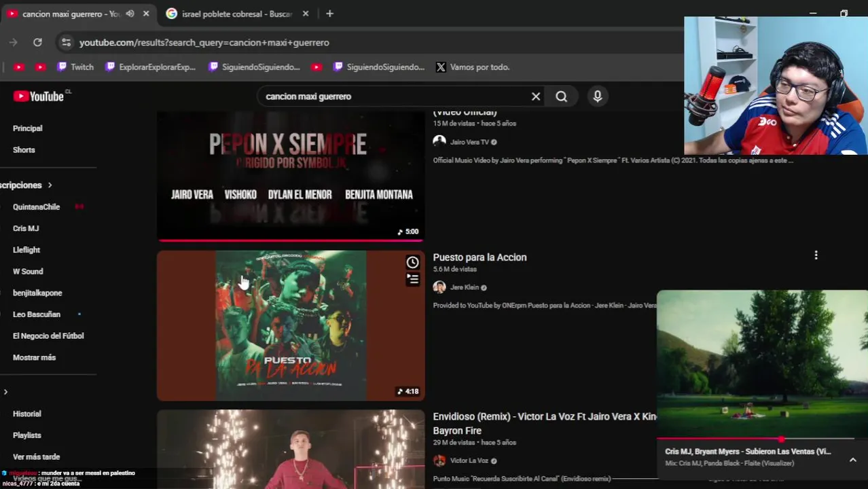Open the QuintanaChile subscription
Viewport: 868px width, 489px height.
point(37,206)
